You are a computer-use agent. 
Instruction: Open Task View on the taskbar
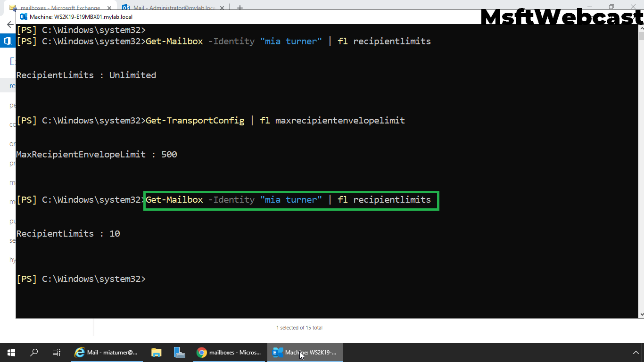56,353
